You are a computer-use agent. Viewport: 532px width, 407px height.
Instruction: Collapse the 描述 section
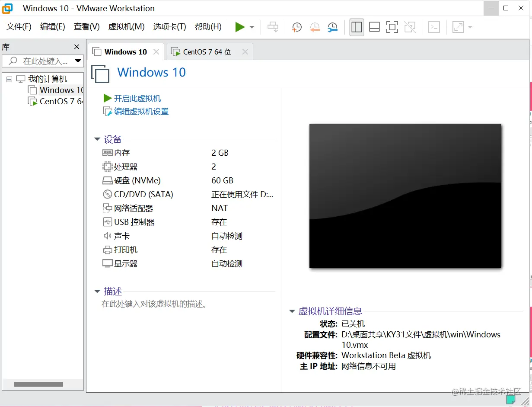point(97,292)
